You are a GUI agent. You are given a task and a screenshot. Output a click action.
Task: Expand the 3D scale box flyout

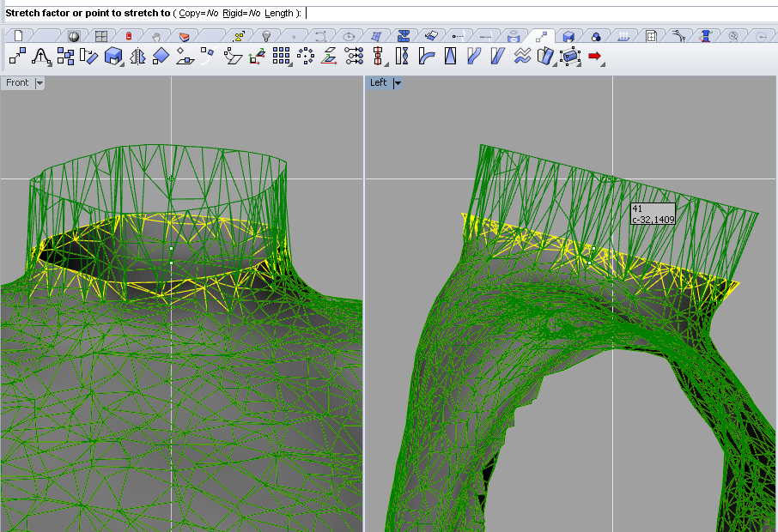tap(123, 64)
